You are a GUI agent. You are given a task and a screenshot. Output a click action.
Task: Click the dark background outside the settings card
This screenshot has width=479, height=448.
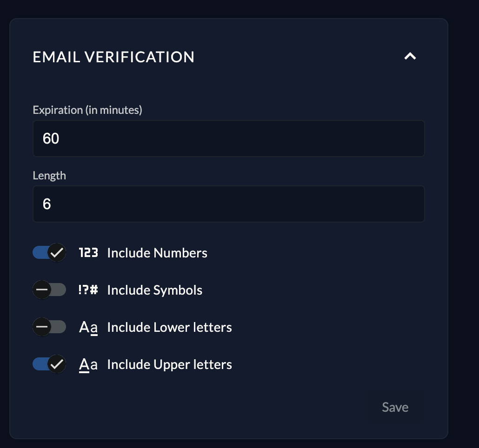(464, 232)
